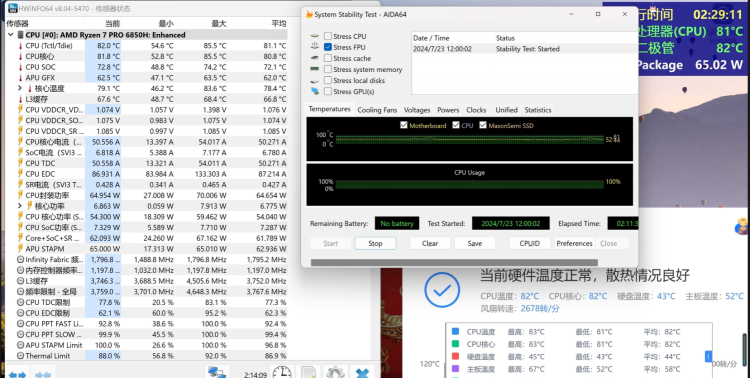Click the icon beside Stress FPU
The width and height of the screenshot is (750, 378).
(x=315, y=47)
